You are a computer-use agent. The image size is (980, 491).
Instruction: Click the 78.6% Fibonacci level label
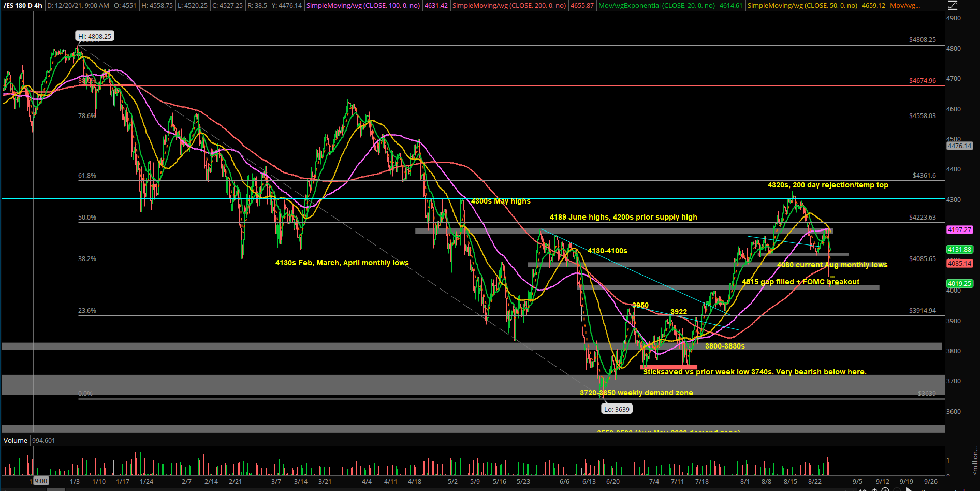[87, 116]
